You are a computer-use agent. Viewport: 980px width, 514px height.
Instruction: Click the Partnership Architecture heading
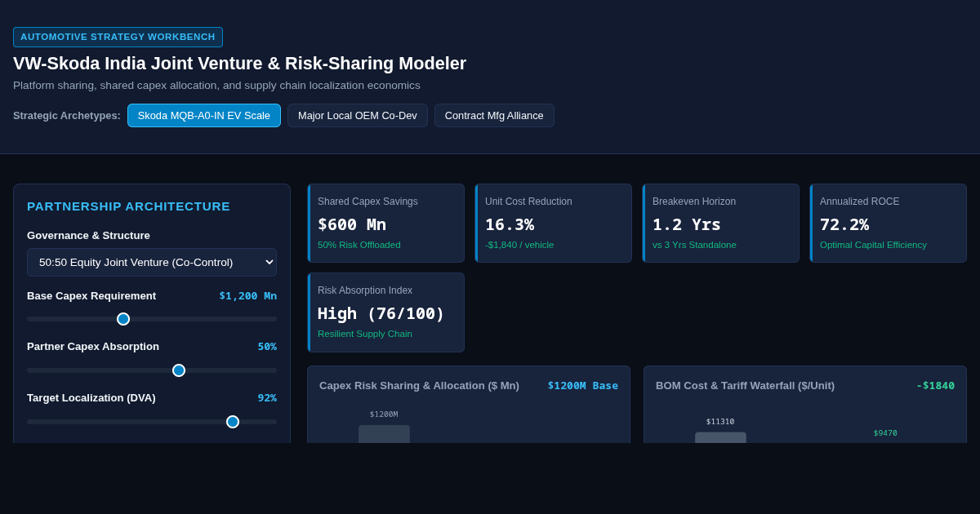[x=128, y=206]
